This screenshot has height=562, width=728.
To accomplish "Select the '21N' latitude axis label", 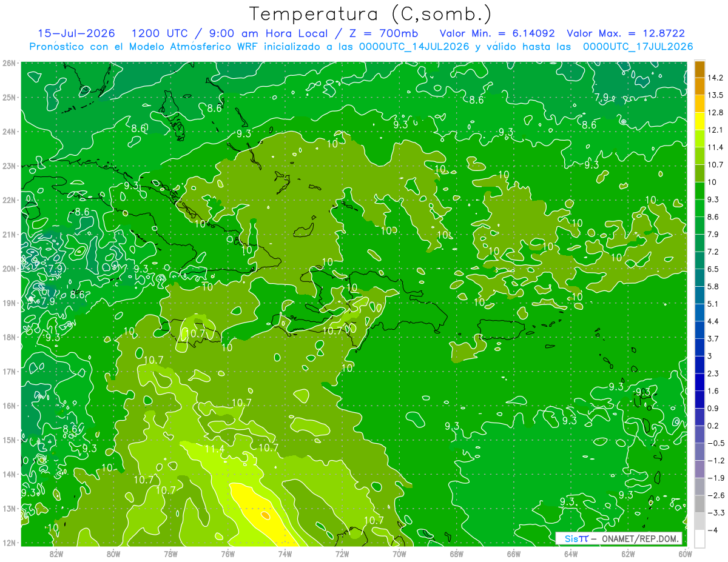I will point(9,234).
